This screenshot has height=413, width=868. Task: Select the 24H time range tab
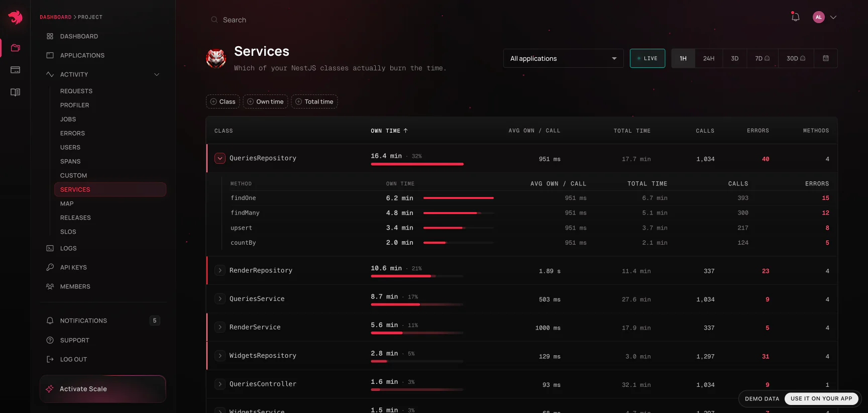[x=709, y=58]
